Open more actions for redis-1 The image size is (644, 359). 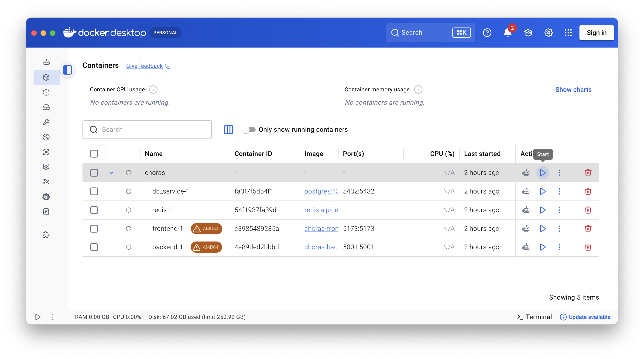tap(559, 210)
